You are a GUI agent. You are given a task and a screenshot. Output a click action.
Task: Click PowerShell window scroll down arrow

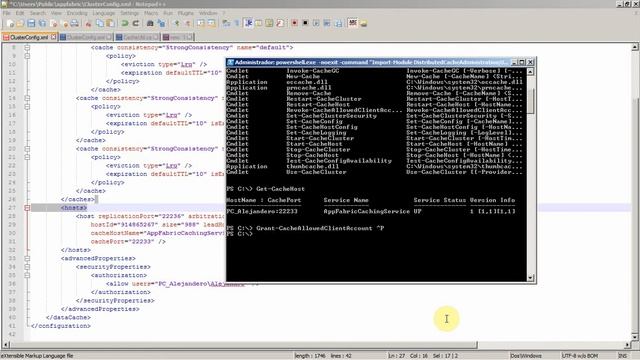click(x=531, y=278)
